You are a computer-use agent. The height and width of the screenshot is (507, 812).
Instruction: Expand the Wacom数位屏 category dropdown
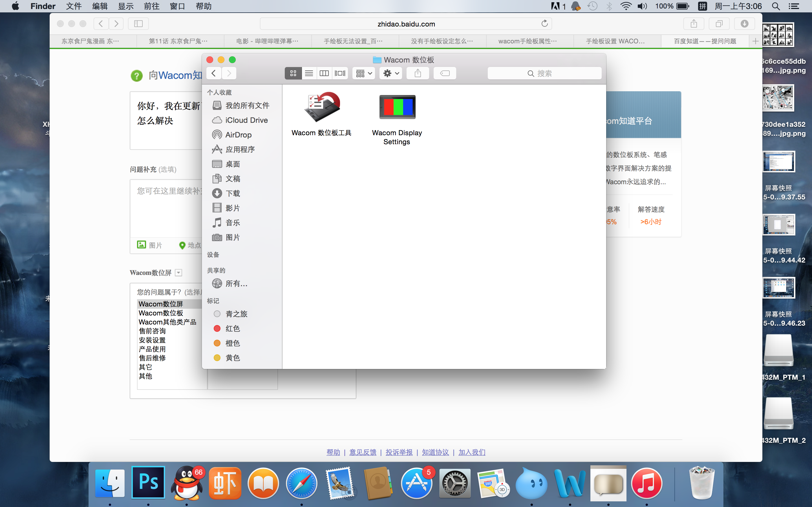[x=178, y=273]
